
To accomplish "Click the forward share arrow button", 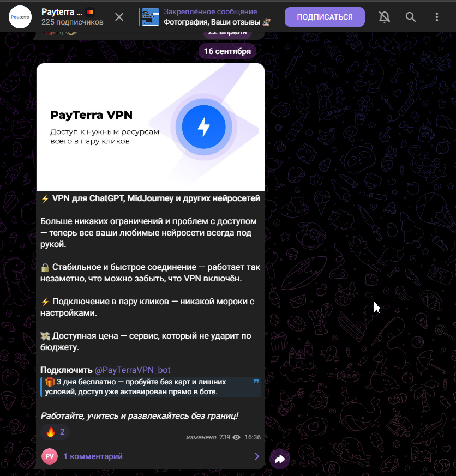I will pyautogui.click(x=280, y=459).
